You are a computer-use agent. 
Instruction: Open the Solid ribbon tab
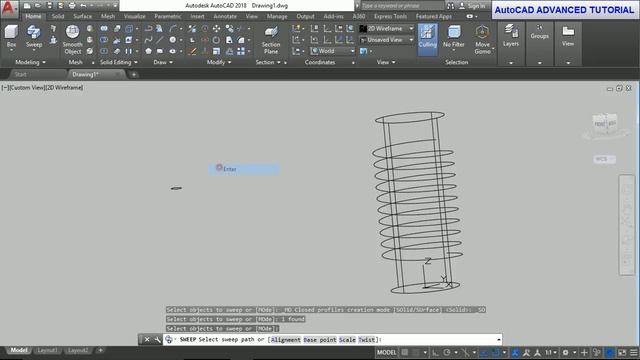(x=58, y=16)
